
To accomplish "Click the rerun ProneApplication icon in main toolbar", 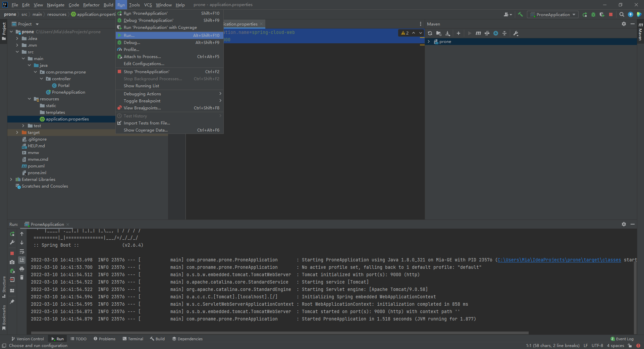I will 585,14.
